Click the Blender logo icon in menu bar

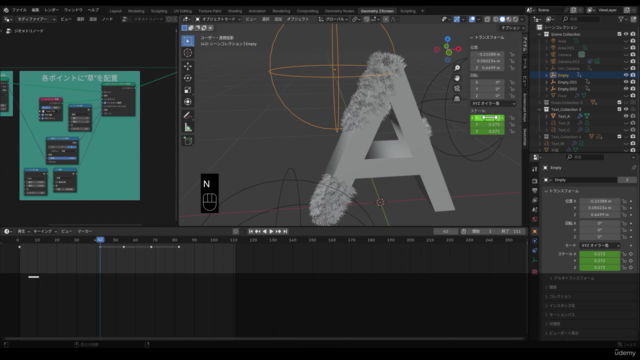coord(6,10)
